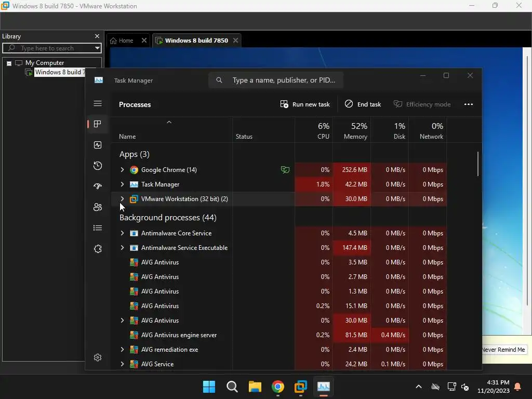Close the VMware Library panel
The width and height of the screenshot is (532, 399).
tap(97, 36)
